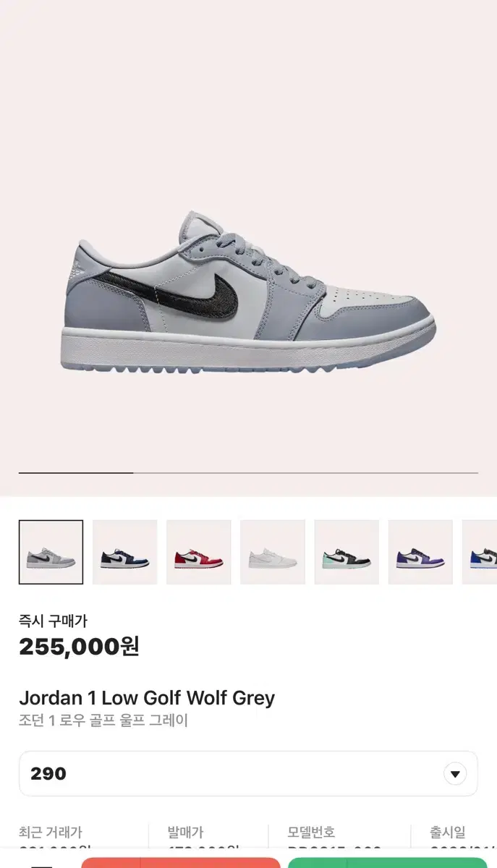Select the all-white shoe thumbnail
The width and height of the screenshot is (497, 868).
pos(272,552)
